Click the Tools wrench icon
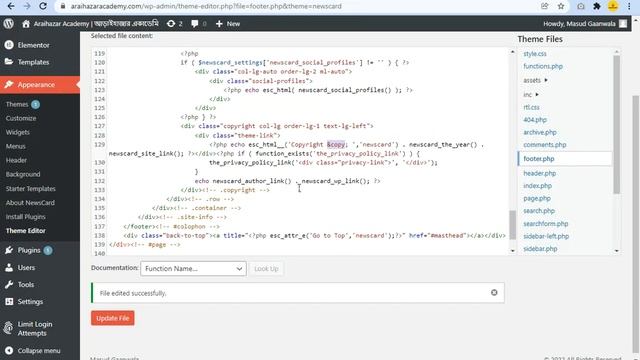 pyautogui.click(x=9, y=284)
